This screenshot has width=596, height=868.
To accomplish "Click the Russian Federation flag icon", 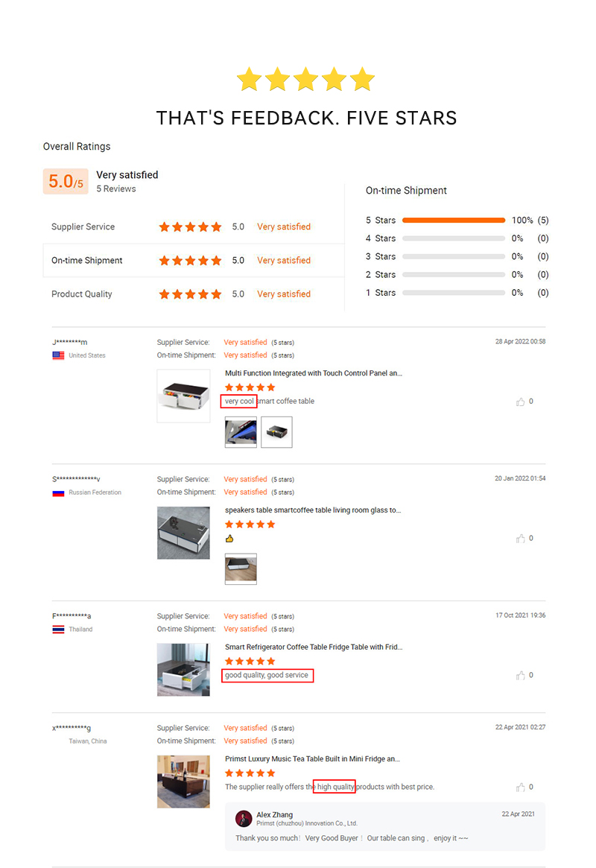I will pyautogui.click(x=58, y=492).
